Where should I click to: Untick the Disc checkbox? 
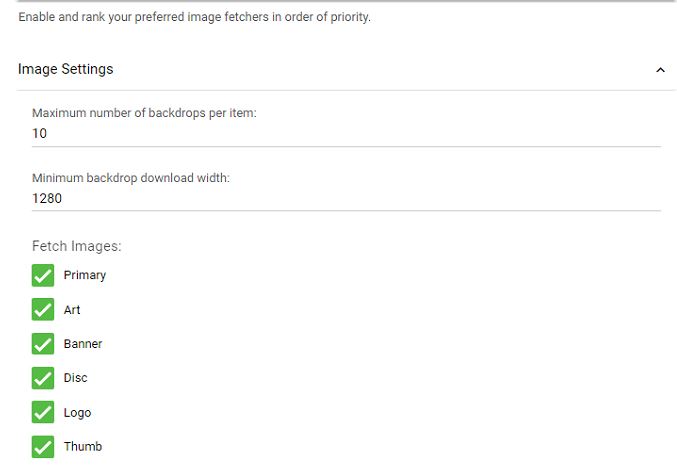point(43,378)
